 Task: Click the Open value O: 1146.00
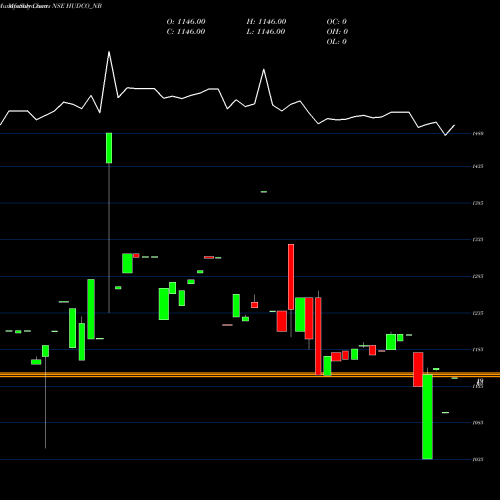[186, 22]
